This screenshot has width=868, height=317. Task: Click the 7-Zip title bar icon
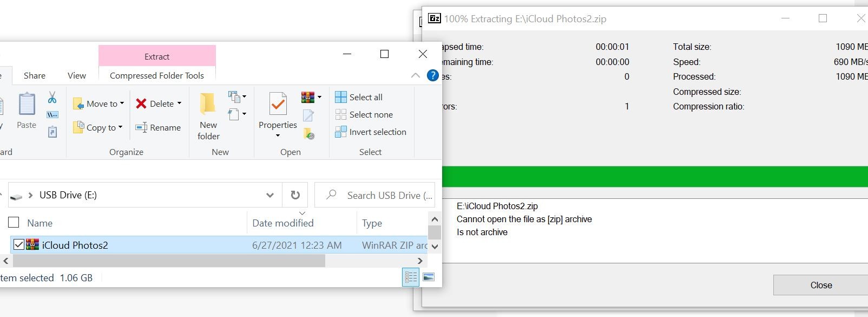(435, 18)
